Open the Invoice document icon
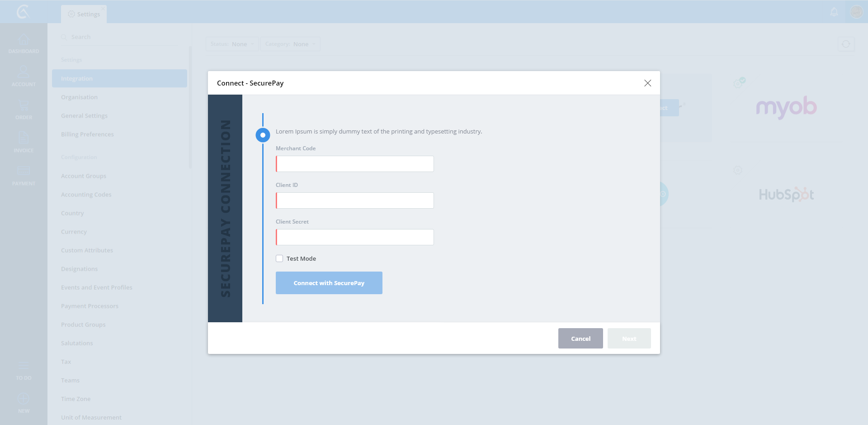 (x=24, y=138)
